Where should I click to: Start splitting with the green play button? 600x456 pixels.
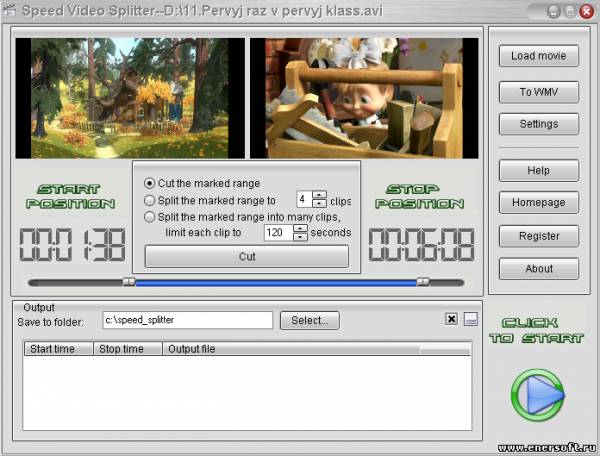pyautogui.click(x=537, y=396)
